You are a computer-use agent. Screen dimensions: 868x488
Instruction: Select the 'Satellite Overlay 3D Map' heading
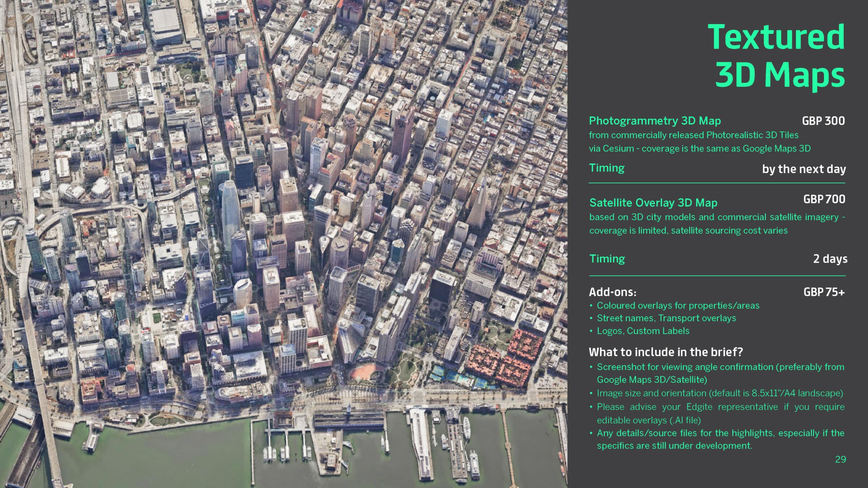coord(653,202)
